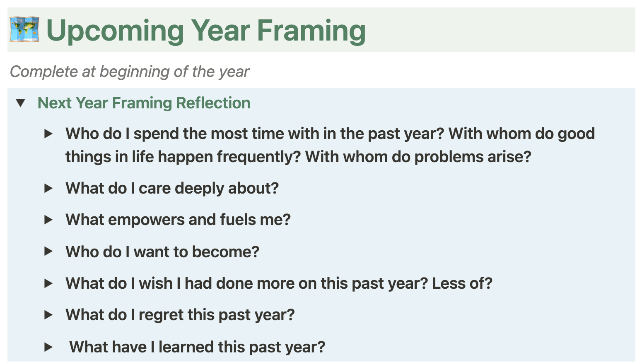Image resolution: width=642 pixels, height=364 pixels.
Task: Click 'What have I learned this past year?' text
Action: point(197,347)
